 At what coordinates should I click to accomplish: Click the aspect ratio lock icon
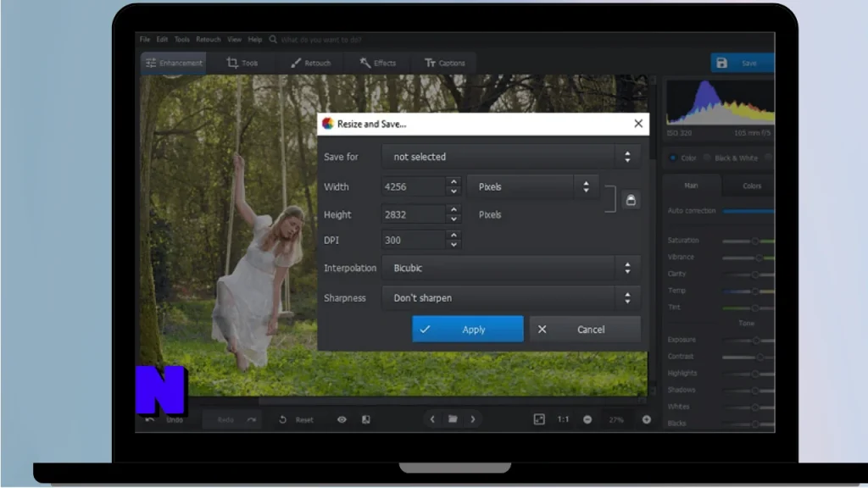pyautogui.click(x=631, y=200)
